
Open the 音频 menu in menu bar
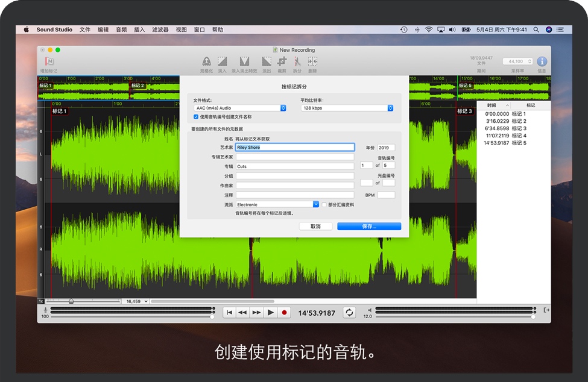coord(121,30)
